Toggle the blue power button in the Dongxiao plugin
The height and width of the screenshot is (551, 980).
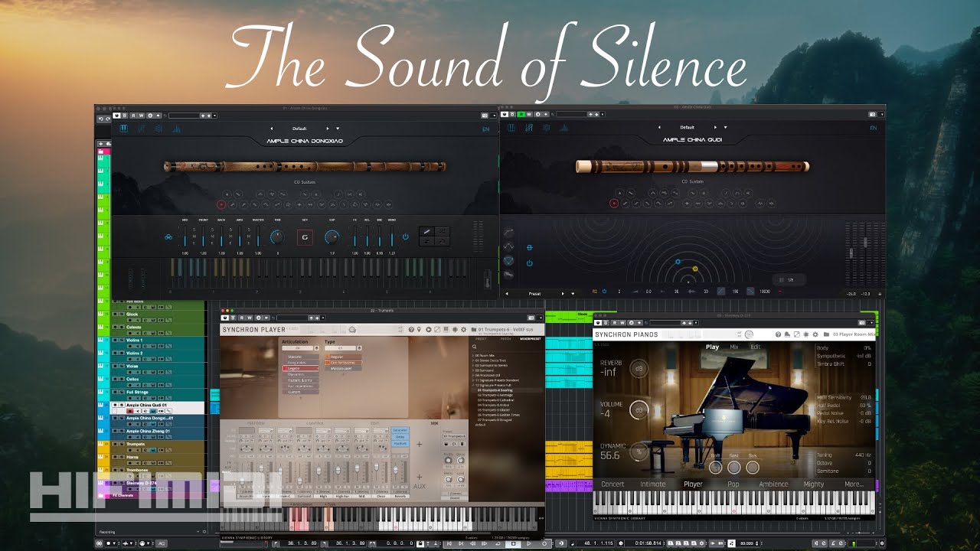(406, 237)
